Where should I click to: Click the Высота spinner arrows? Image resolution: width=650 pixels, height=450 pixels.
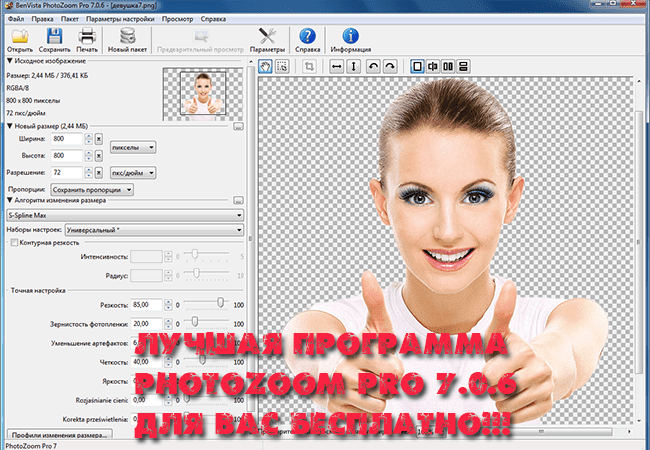coord(88,156)
